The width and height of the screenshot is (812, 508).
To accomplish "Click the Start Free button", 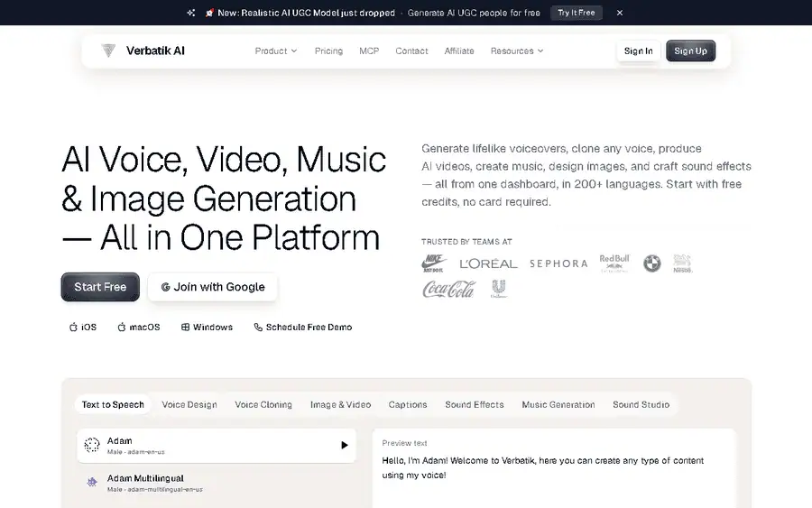I will click(100, 287).
